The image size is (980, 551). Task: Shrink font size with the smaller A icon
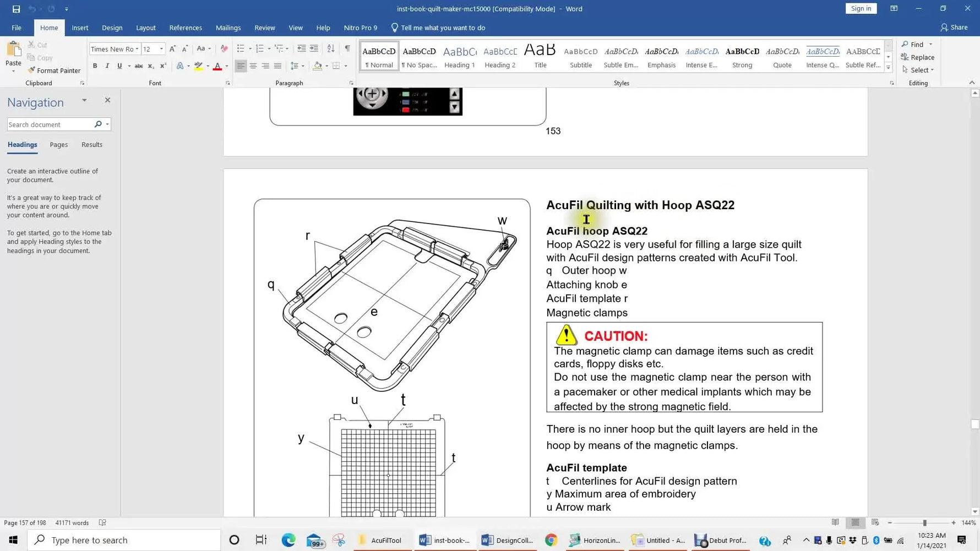(184, 49)
